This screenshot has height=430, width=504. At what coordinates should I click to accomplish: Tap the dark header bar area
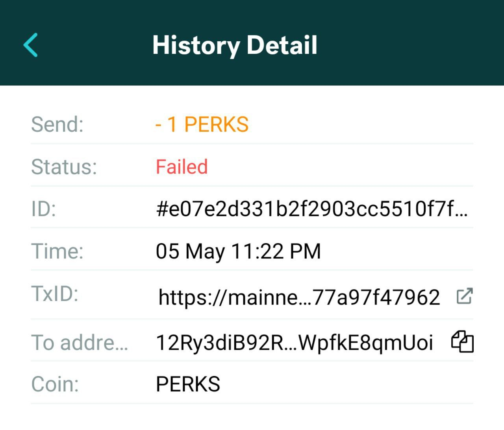(252, 42)
